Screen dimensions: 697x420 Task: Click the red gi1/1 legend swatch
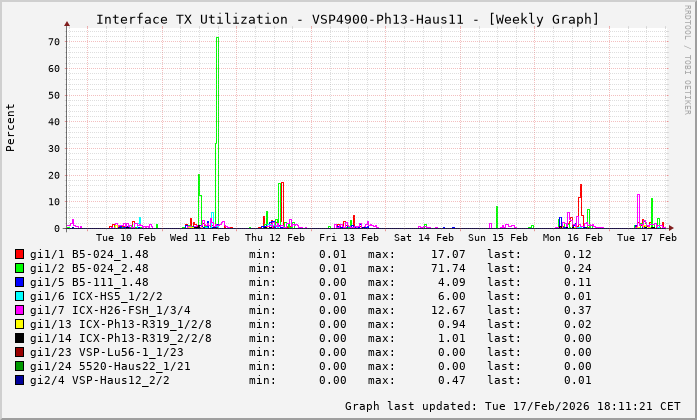(x=20, y=254)
